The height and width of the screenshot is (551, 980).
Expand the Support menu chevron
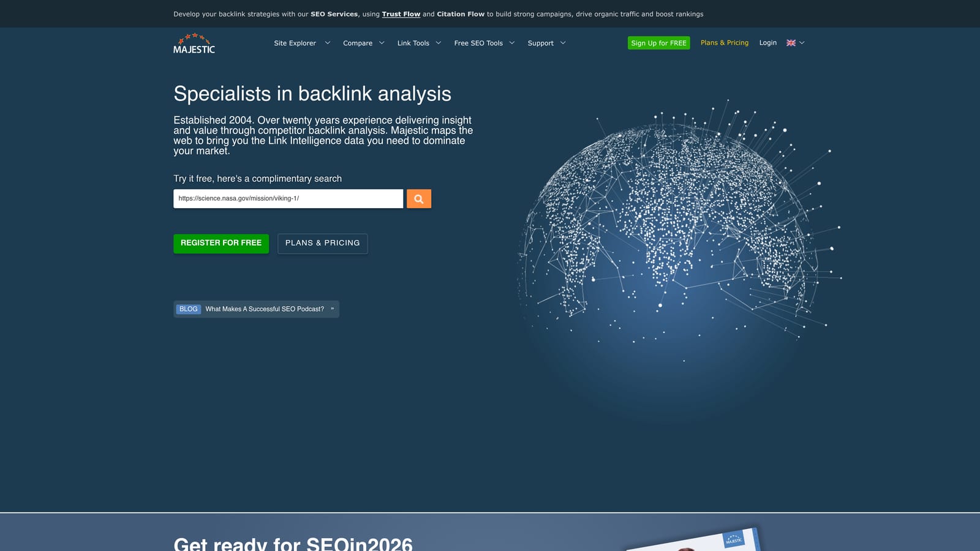point(563,43)
